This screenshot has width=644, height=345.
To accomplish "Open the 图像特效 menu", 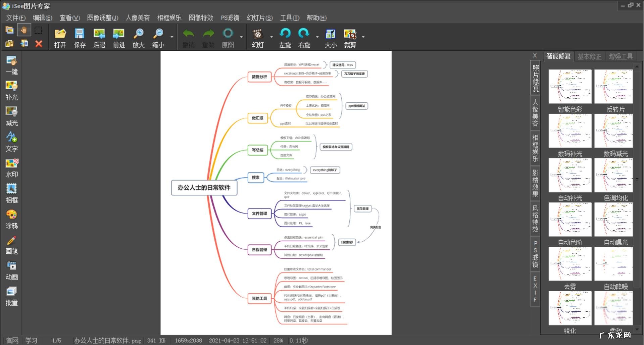I will point(201,18).
